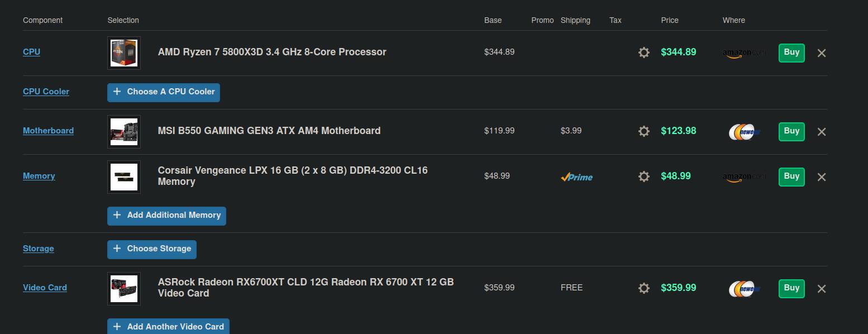Remove ASRock Radeon video card
Viewport: 868px width, 334px height.
822,289
